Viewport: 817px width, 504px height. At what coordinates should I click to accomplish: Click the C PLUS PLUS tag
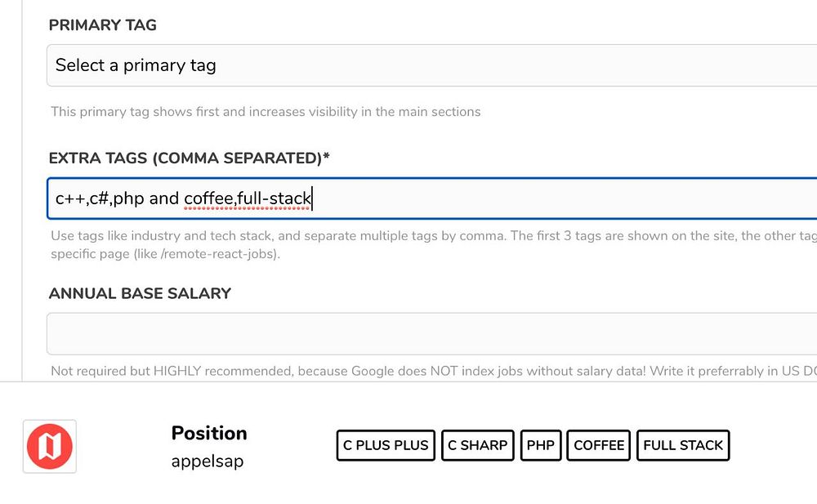[x=386, y=445]
